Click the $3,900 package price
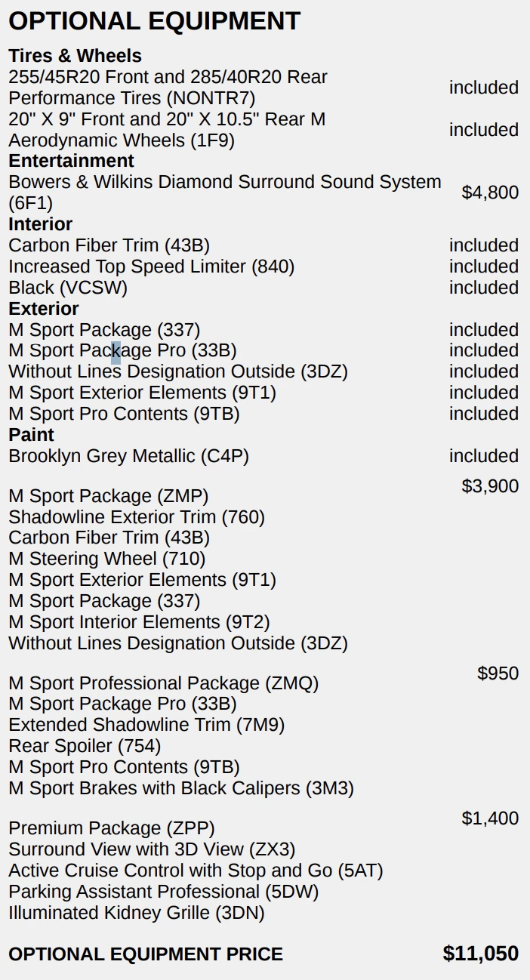 click(x=490, y=485)
